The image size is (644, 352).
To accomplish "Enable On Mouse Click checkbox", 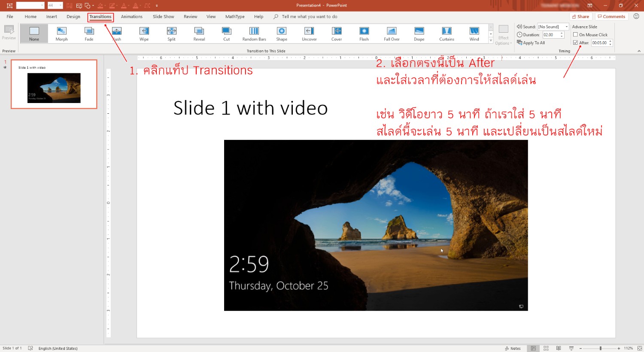I will [x=575, y=35].
